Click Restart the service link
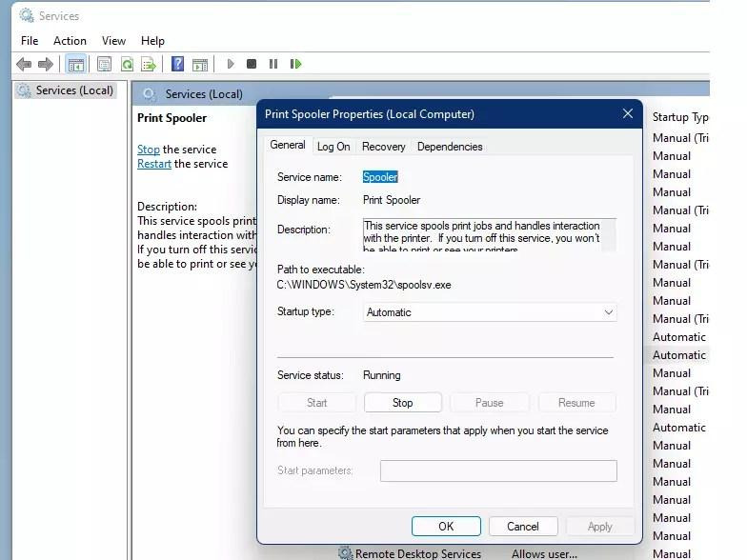The height and width of the screenshot is (560, 747). point(154,164)
